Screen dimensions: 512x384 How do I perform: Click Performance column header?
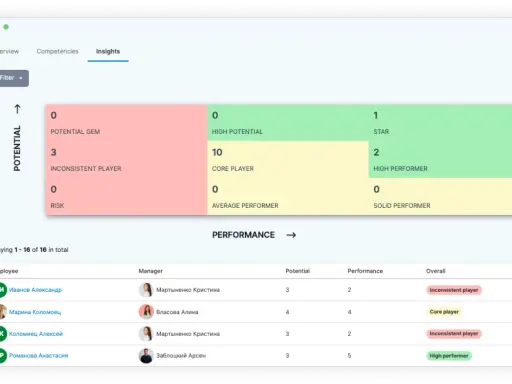click(365, 271)
